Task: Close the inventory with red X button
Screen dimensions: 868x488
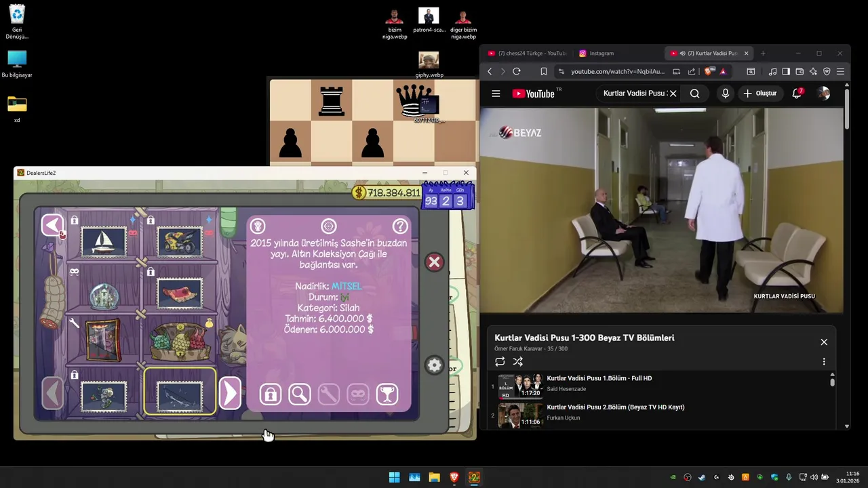Action: point(435,262)
